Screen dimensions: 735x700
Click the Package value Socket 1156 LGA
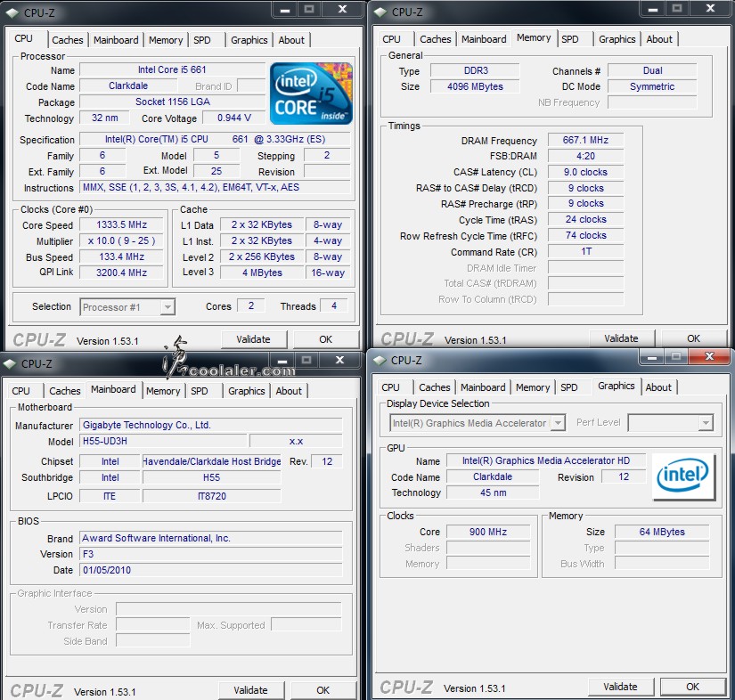172,102
